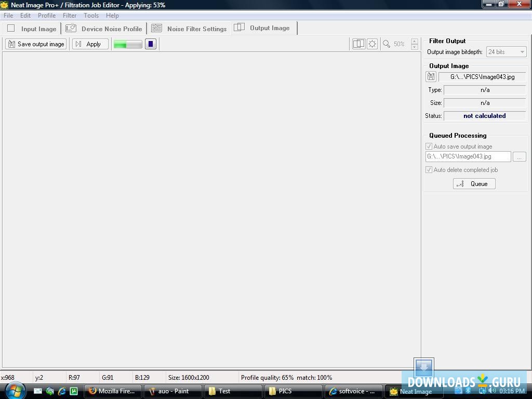
Task: Click the Queue button
Action: [474, 184]
